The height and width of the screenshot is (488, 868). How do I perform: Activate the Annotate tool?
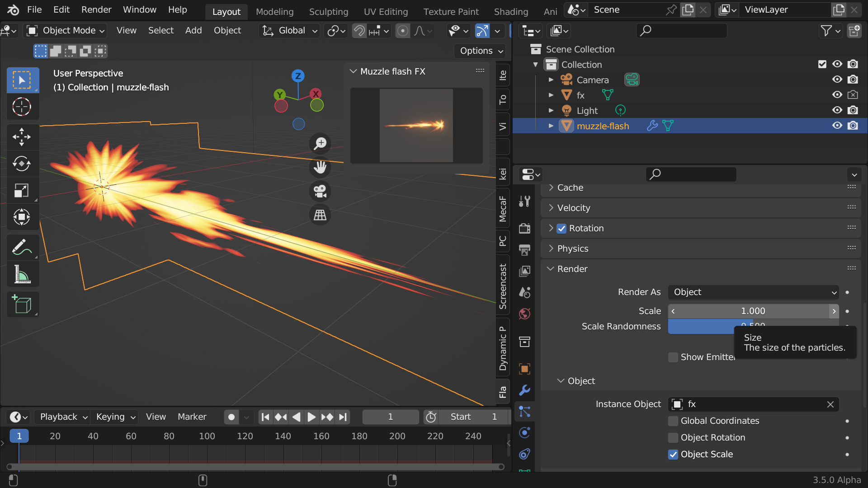[23, 247]
